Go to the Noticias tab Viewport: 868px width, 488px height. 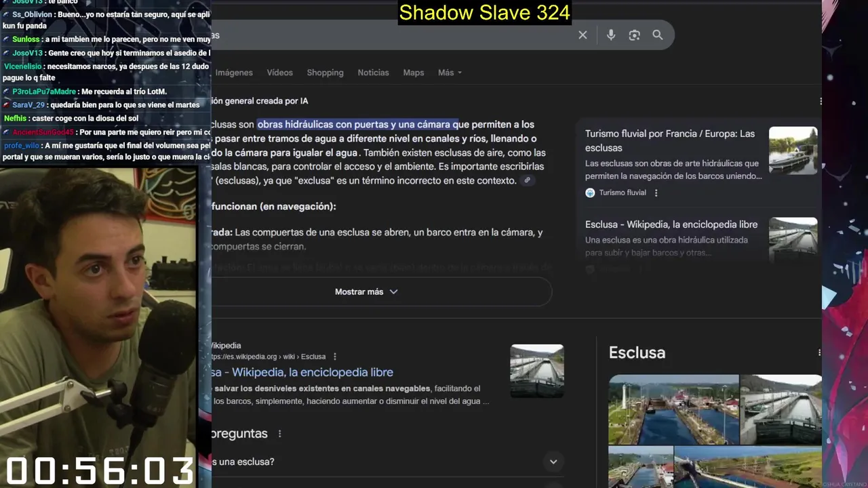373,73
